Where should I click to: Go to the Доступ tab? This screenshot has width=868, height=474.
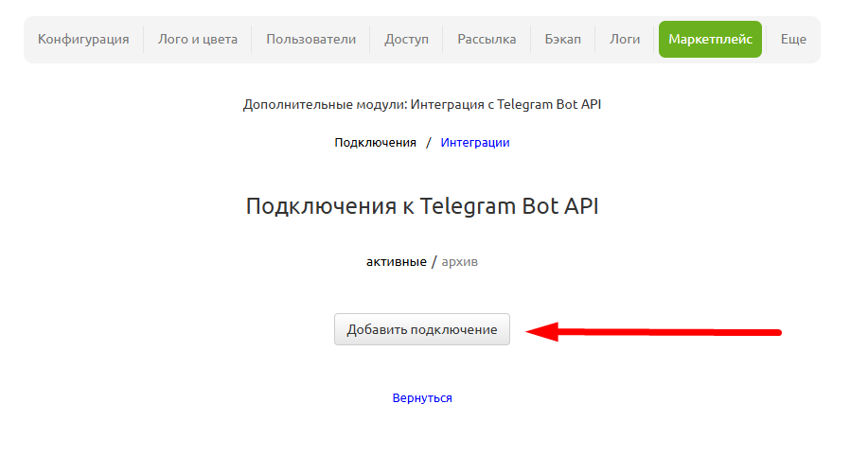(x=406, y=40)
